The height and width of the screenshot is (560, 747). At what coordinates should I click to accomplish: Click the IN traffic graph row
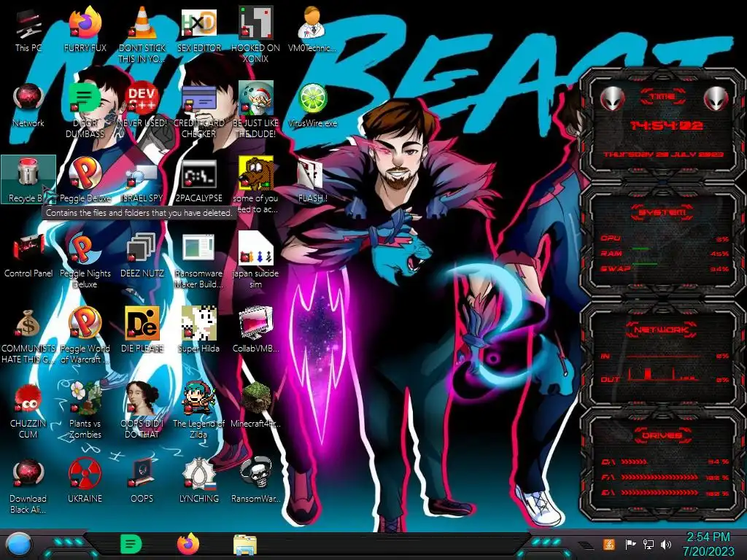pyautogui.click(x=665, y=356)
